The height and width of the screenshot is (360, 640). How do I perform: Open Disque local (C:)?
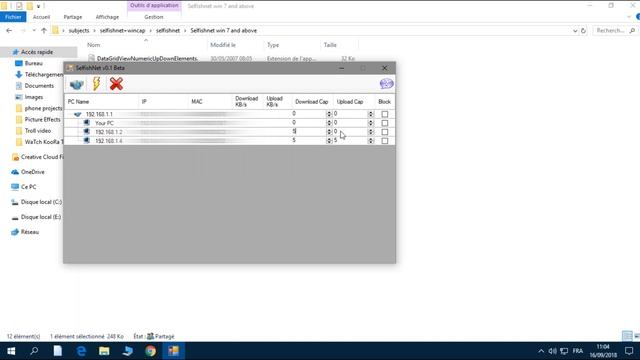pos(41,202)
